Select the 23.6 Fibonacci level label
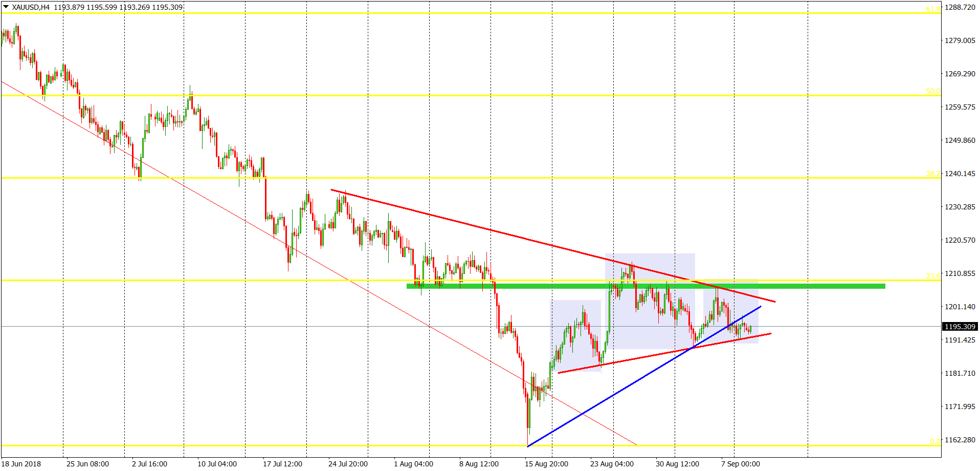This screenshot has height=471, width=980. [933, 276]
